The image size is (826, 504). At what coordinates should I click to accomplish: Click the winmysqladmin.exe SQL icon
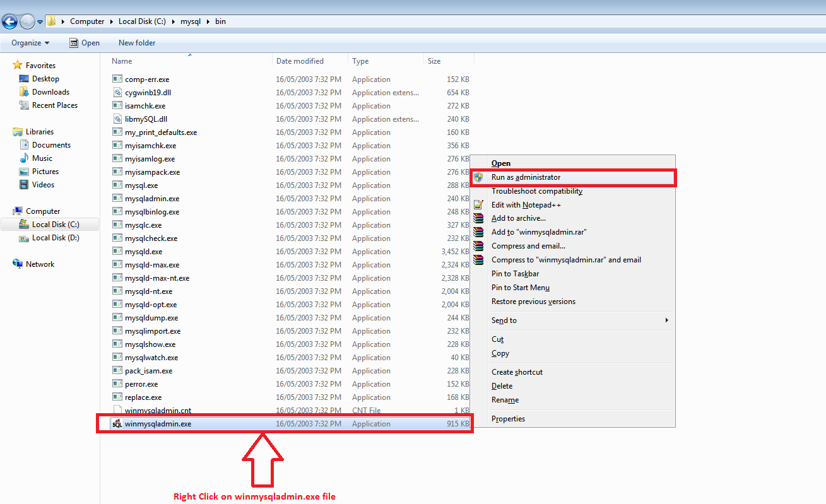coord(117,424)
